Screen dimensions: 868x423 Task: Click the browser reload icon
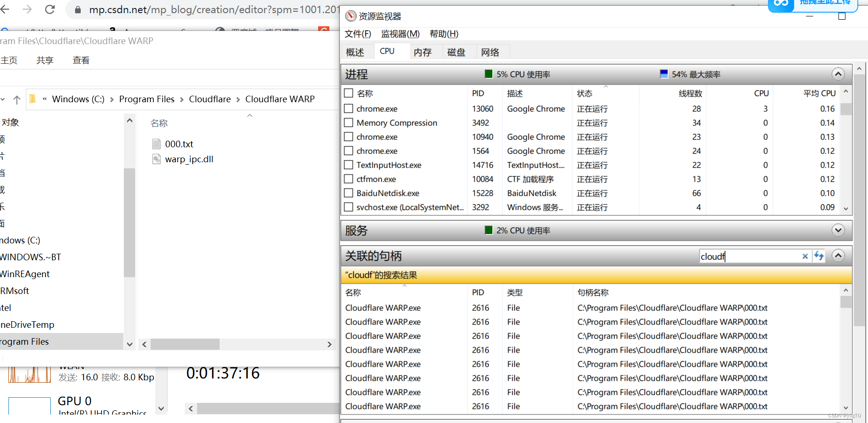pyautogui.click(x=50, y=9)
